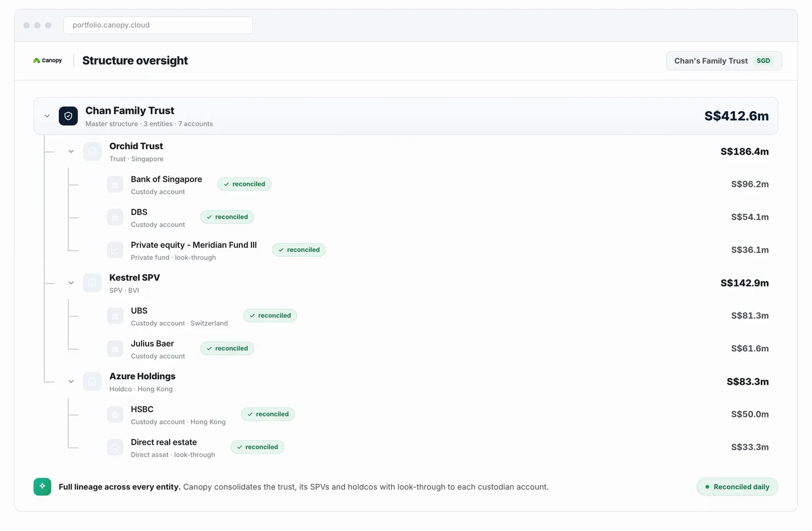
Task: Click the Orchid Trust entity icon
Action: 92,151
